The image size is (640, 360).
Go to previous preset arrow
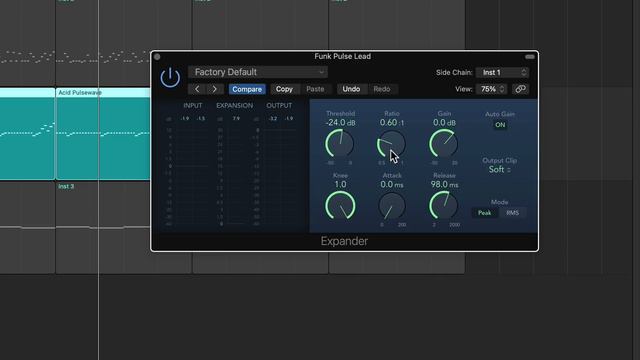coord(197,89)
